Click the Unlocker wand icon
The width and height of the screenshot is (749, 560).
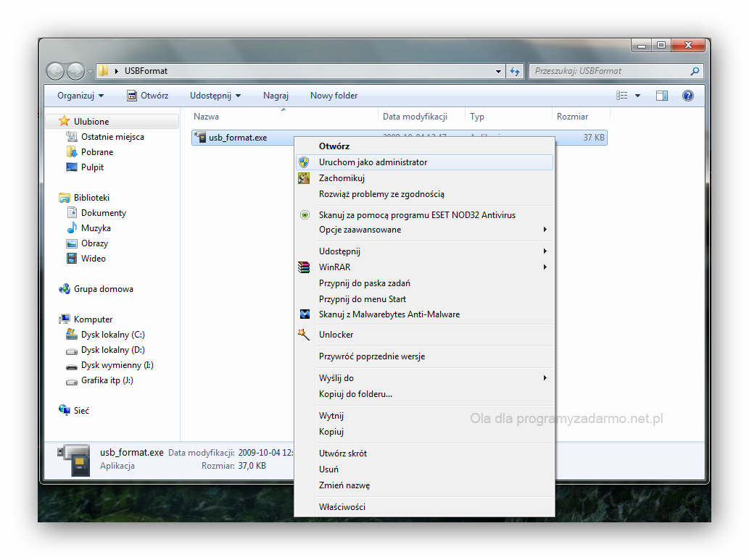coord(304,334)
